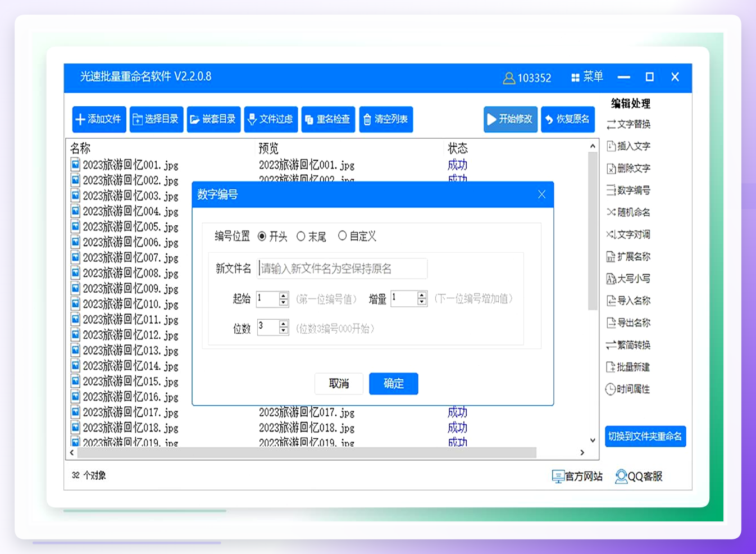Image resolution: width=756 pixels, height=554 pixels.
Task: Increase the 位数 value with up arrow
Action: click(x=284, y=324)
